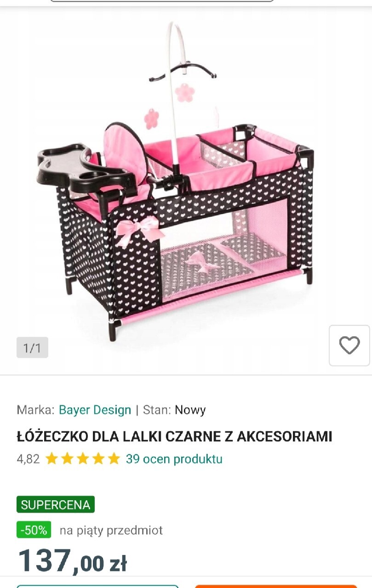Tap the doll crib product photo
Screen dimensions: 372x588
pos(175,181)
